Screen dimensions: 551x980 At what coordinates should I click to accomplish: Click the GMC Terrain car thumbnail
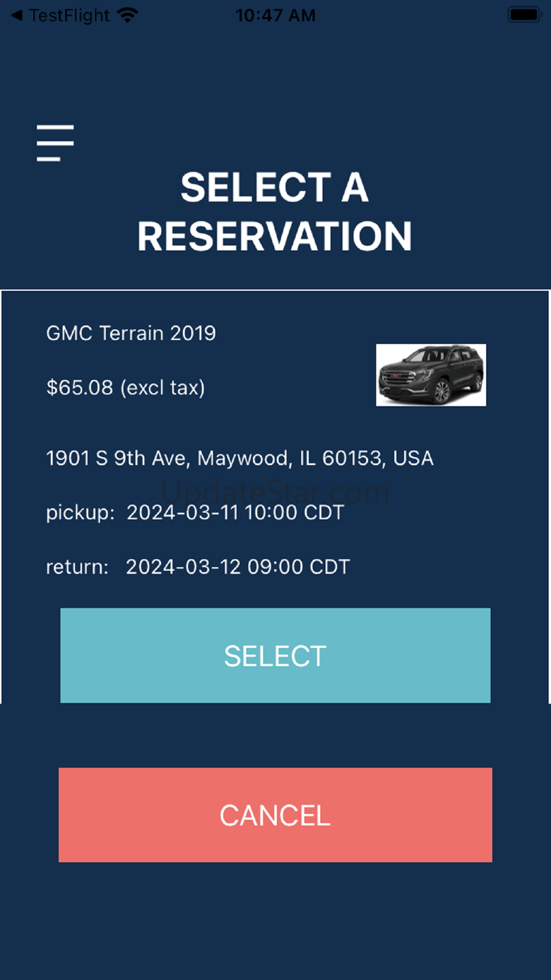point(431,375)
